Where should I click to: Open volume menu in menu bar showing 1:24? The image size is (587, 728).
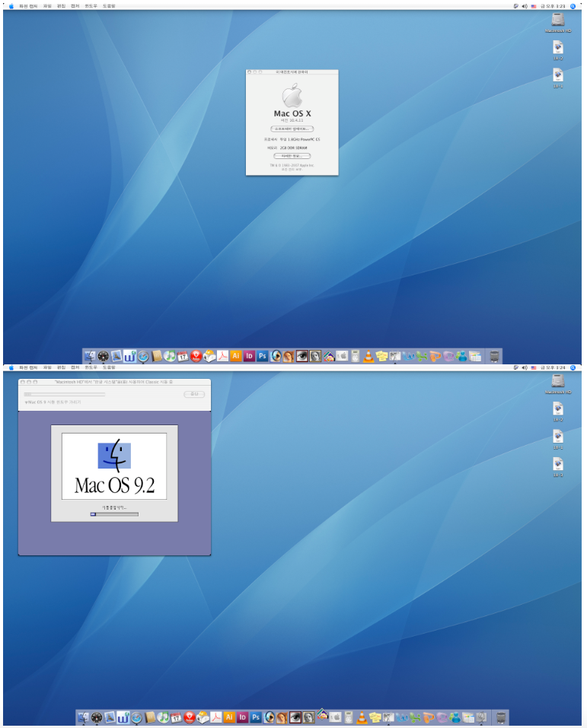tap(525, 367)
